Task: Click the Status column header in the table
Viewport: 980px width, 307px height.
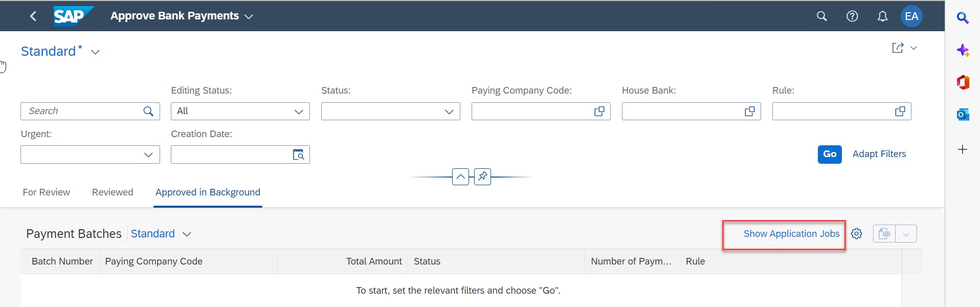Action: (x=496, y=261)
